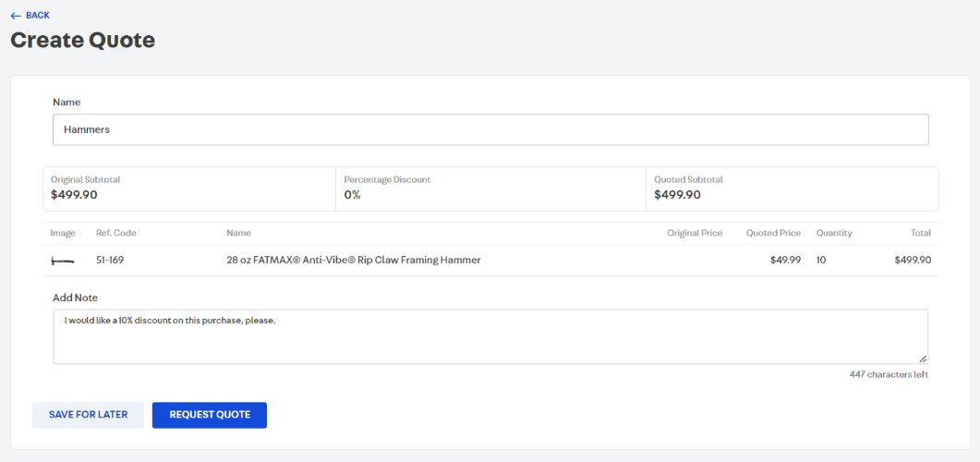Click the Percentage Discount 0% value

pos(352,195)
